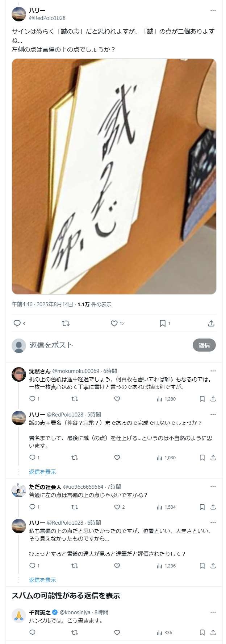The width and height of the screenshot is (226, 644).
Task: Bookmark 千賀憲之's reply
Action: pos(202,632)
